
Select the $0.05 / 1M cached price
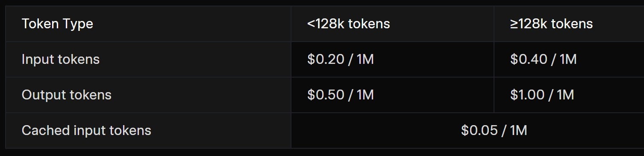point(494,130)
